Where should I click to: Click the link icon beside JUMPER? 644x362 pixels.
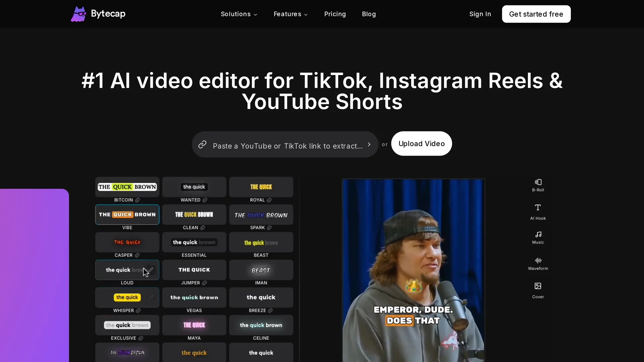pyautogui.click(x=204, y=283)
